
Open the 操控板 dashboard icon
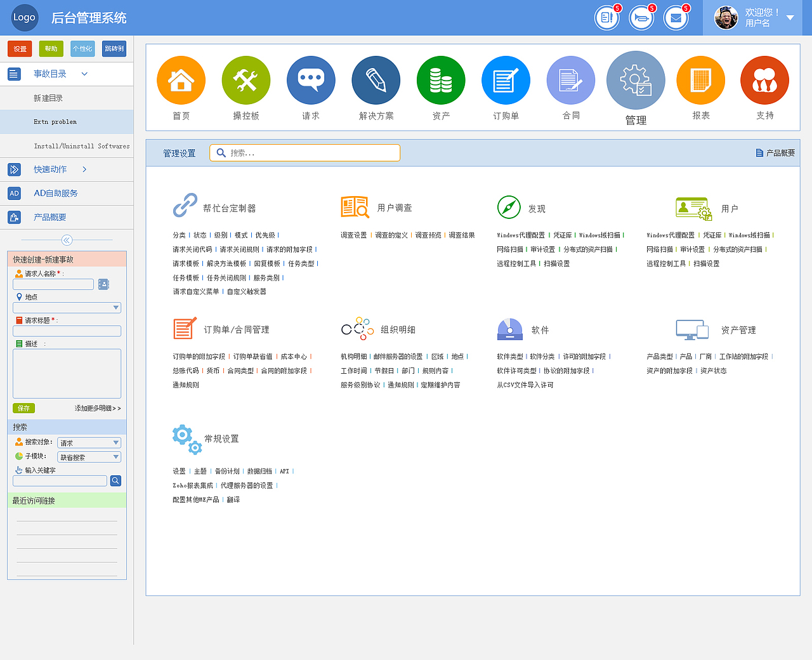click(246, 80)
